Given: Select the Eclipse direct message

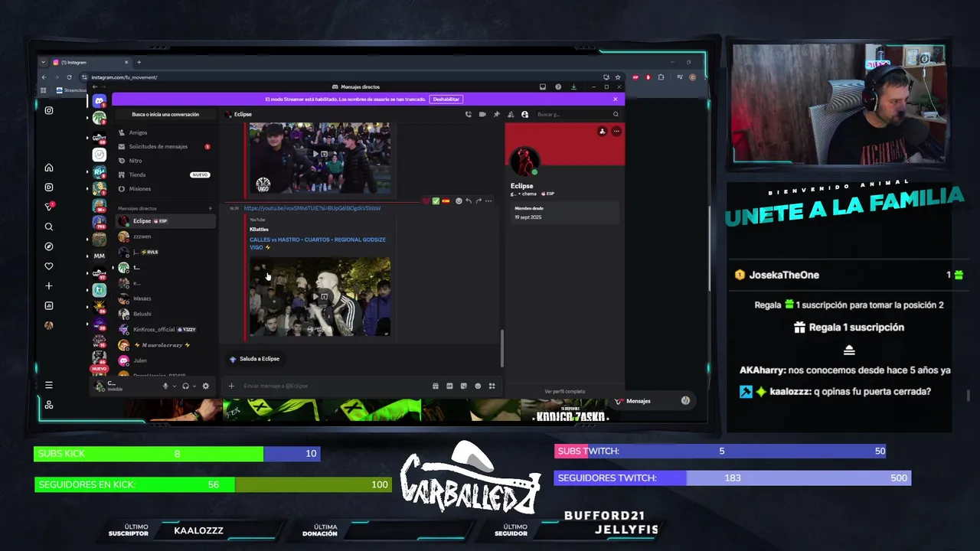Looking at the screenshot, I should coord(165,220).
